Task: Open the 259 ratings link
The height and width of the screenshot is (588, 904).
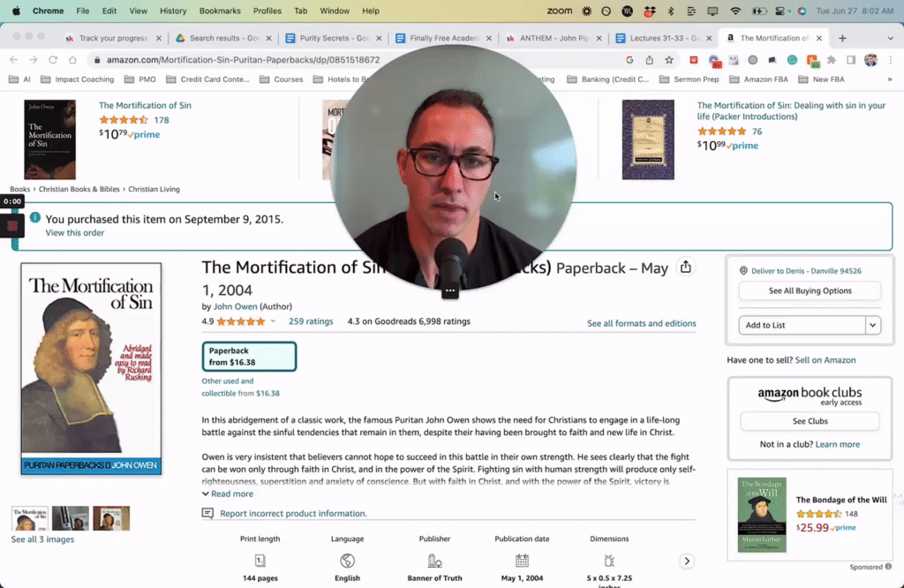Action: (311, 321)
